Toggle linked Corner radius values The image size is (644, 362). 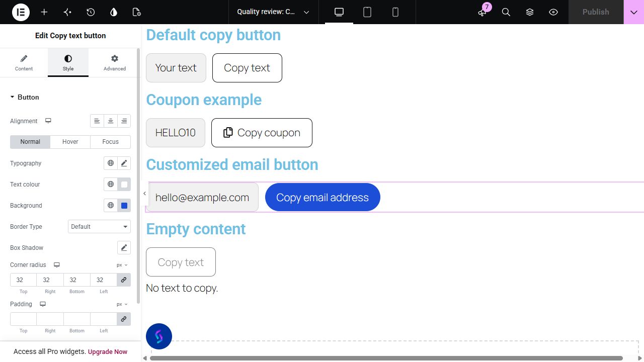point(124,280)
